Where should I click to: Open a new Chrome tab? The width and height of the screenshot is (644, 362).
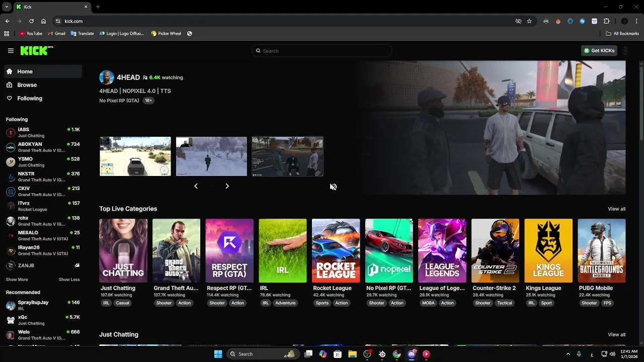pos(98,7)
